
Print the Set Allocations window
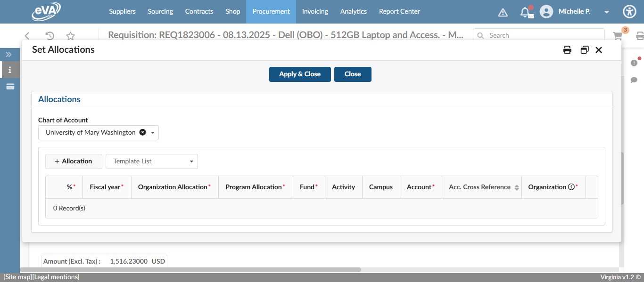(567, 49)
